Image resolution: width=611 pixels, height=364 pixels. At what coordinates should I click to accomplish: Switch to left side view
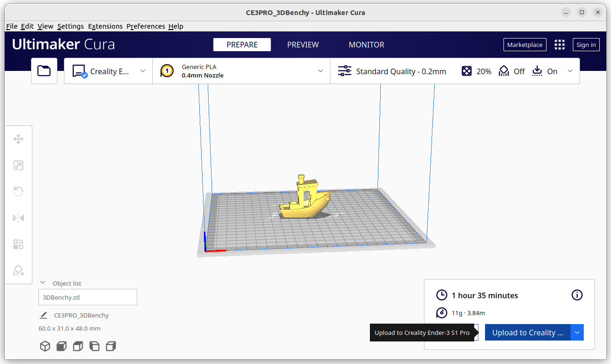click(94, 347)
